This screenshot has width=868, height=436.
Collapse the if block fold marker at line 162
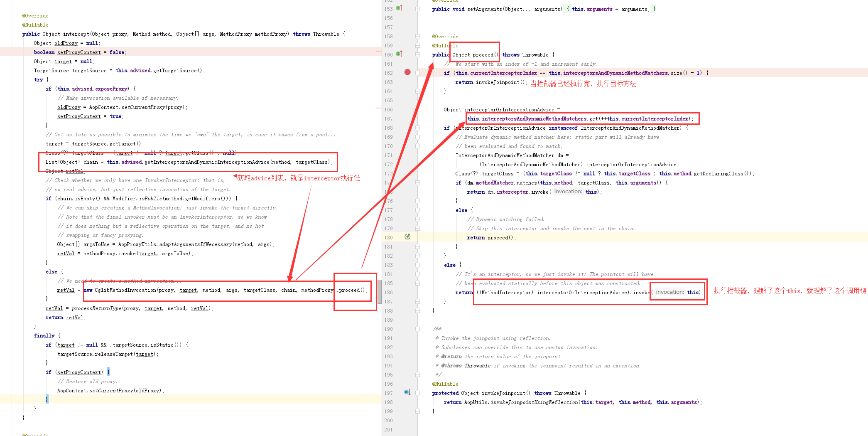coord(417,72)
